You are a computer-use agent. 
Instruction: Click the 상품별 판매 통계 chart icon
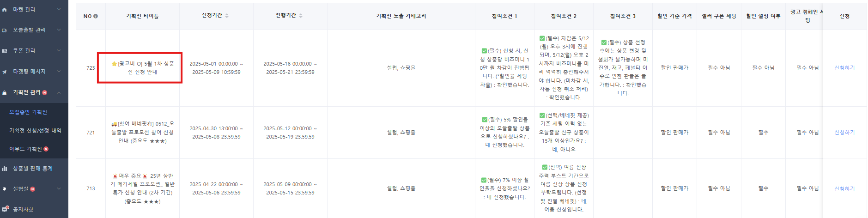coord(5,169)
